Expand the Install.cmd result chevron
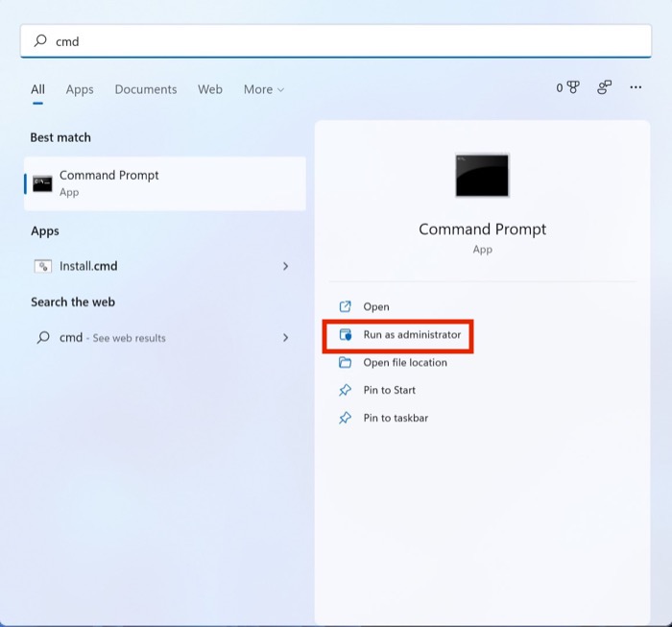This screenshot has width=672, height=627. pyautogui.click(x=285, y=266)
